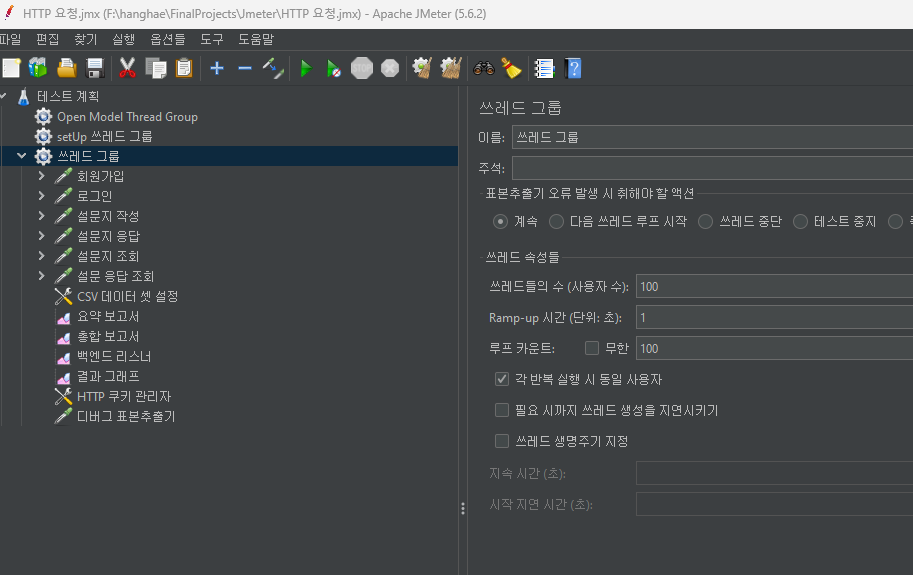Image resolution: width=913 pixels, height=575 pixels.
Task: Click the Ramp-up 시간 input field
Action: (774, 317)
